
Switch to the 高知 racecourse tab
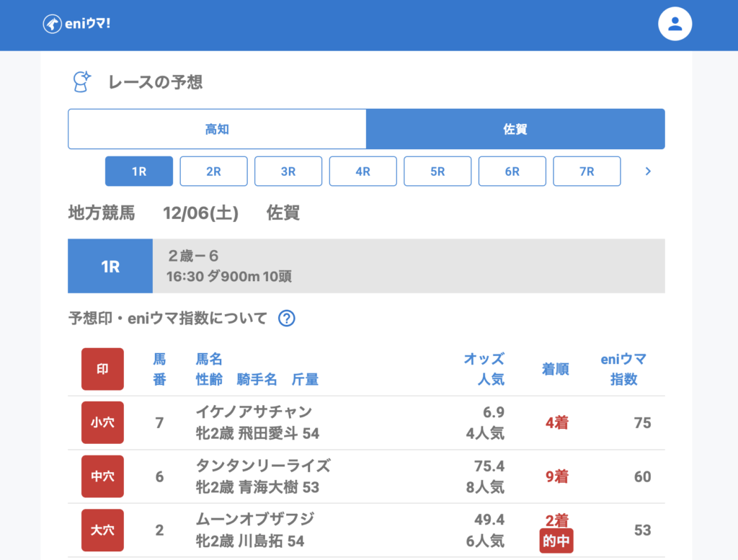tap(217, 129)
